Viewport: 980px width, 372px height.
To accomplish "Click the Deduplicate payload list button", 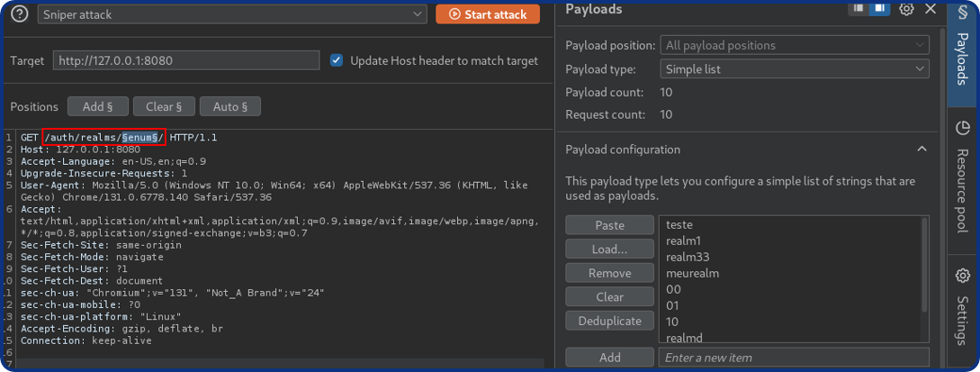I will click(x=609, y=321).
